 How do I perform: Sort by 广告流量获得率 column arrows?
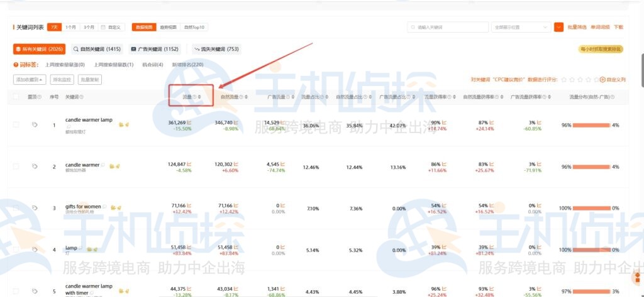click(x=549, y=97)
